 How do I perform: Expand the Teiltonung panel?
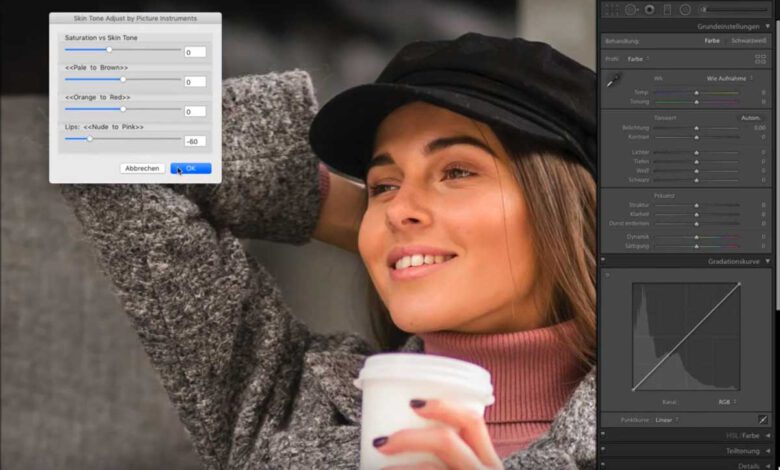[x=768, y=451]
